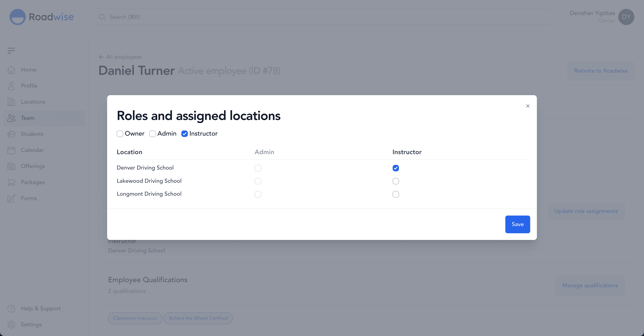
Task: Click the Profile sidebar icon
Action: (x=11, y=86)
